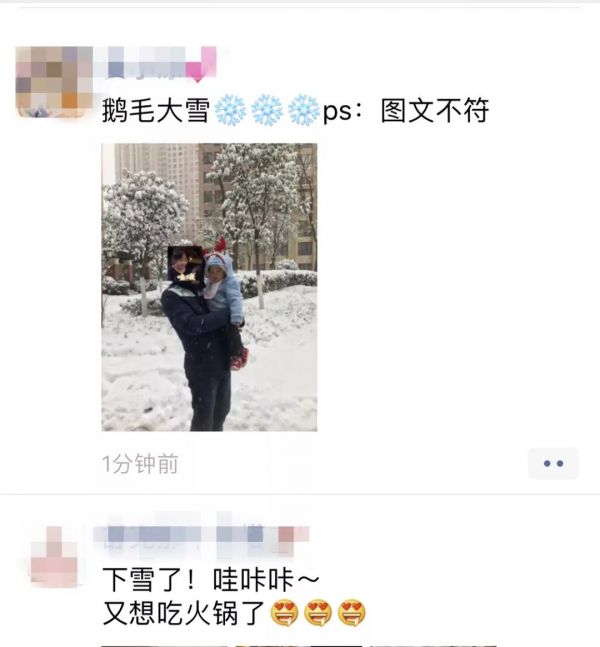Click the 下雪了！哇咔咔～ text line
The image size is (600, 647).
[x=211, y=579]
